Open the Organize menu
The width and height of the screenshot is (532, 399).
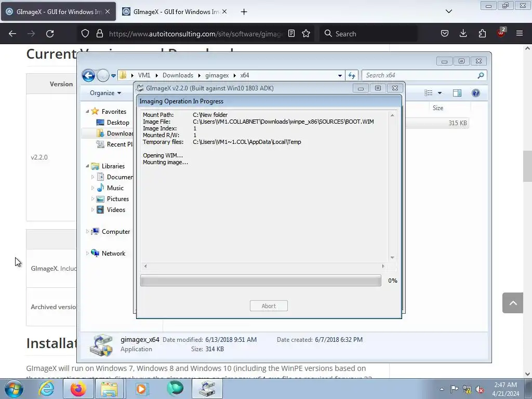pyautogui.click(x=105, y=93)
